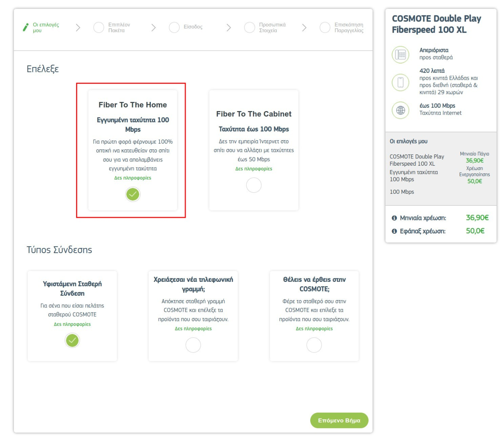Open Δες πληροφορίες under Fiber To The Home
504x437 pixels.
click(133, 178)
